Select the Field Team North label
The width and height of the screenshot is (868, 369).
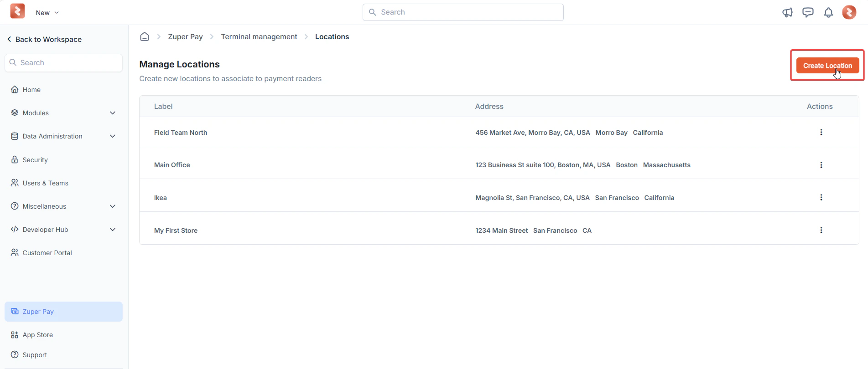(181, 133)
